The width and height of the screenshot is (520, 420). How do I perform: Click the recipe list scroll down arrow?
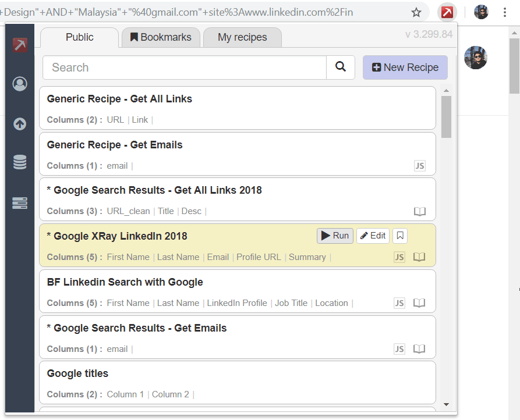(447, 404)
